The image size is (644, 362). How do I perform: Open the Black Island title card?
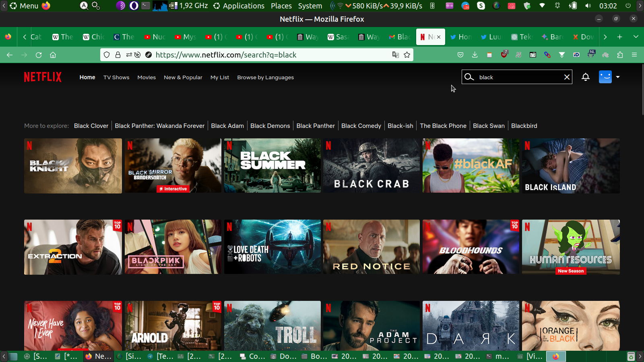[571, 166]
